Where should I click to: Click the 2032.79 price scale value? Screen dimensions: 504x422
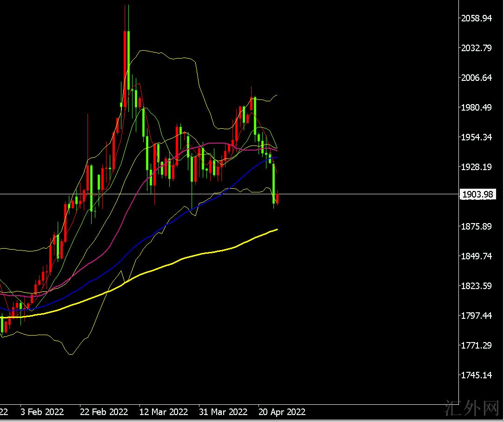click(476, 48)
